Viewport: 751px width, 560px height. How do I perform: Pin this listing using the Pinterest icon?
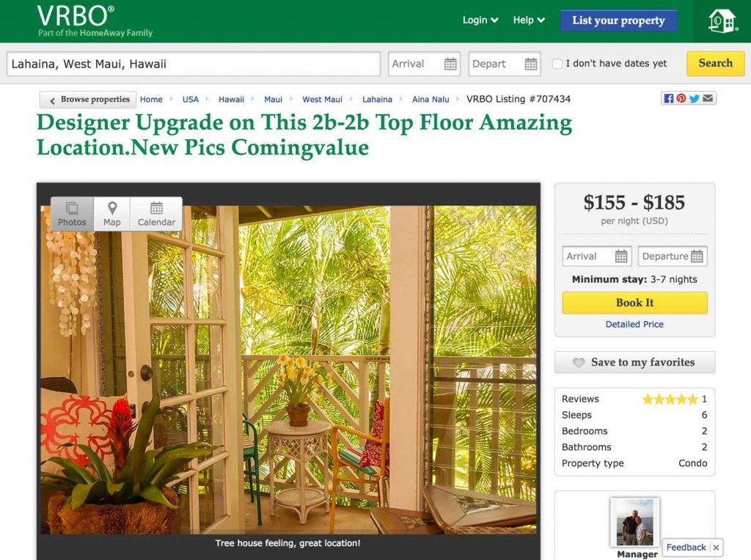point(681,97)
